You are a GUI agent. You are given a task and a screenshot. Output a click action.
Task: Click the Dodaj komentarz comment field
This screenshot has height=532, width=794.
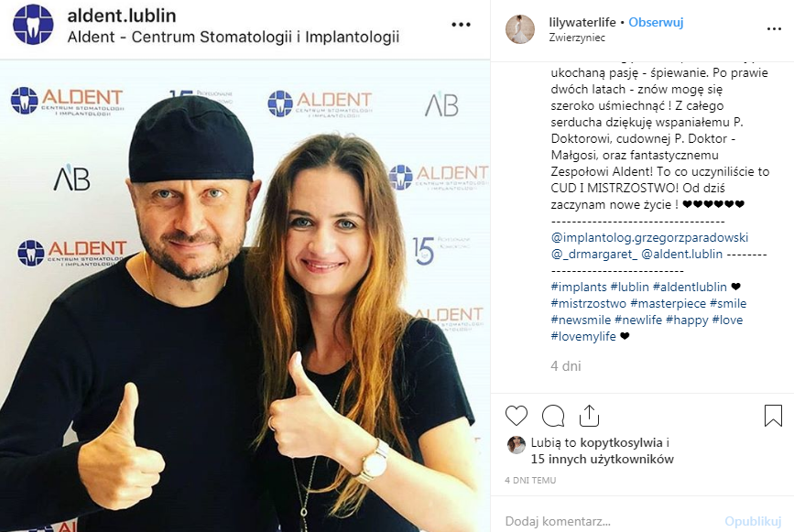[x=610, y=521]
